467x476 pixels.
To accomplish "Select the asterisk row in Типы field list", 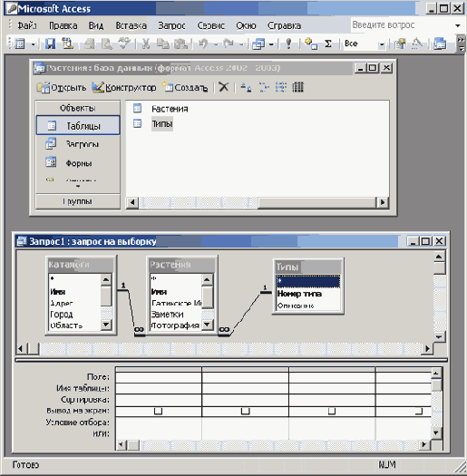I will coord(308,281).
